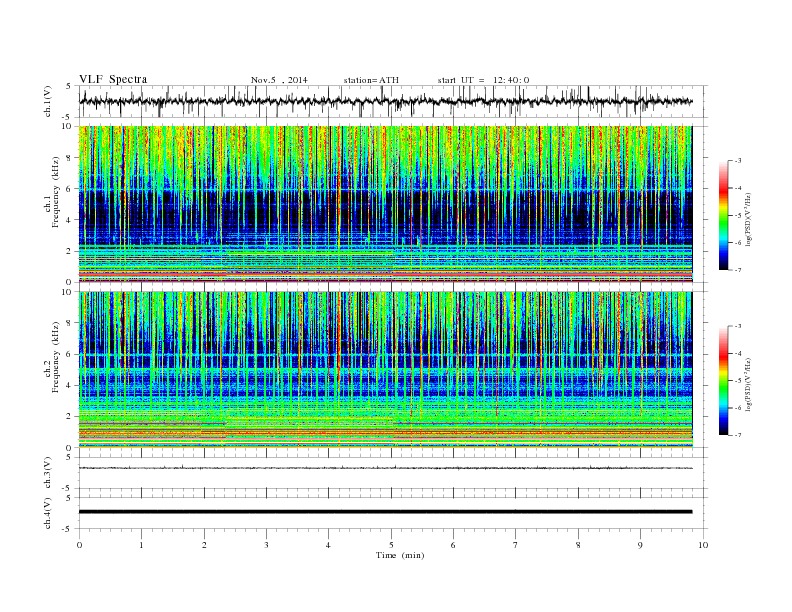The width and height of the screenshot is (792, 612).
Task: Click the "-4" tick on ch.2 colorbar
Action: click(738, 353)
